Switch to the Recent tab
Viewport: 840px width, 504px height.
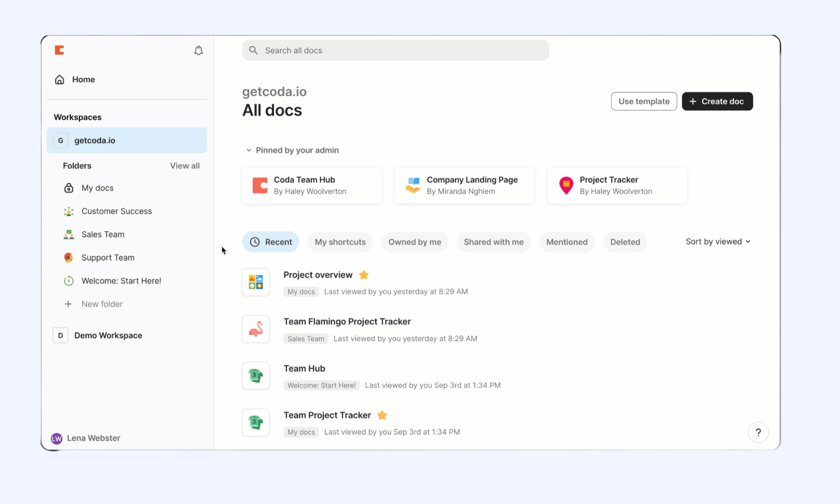(x=270, y=242)
